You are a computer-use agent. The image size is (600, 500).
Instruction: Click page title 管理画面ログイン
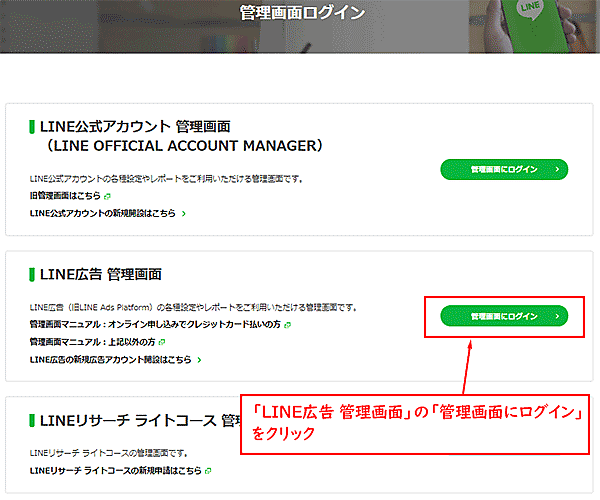pos(302,13)
